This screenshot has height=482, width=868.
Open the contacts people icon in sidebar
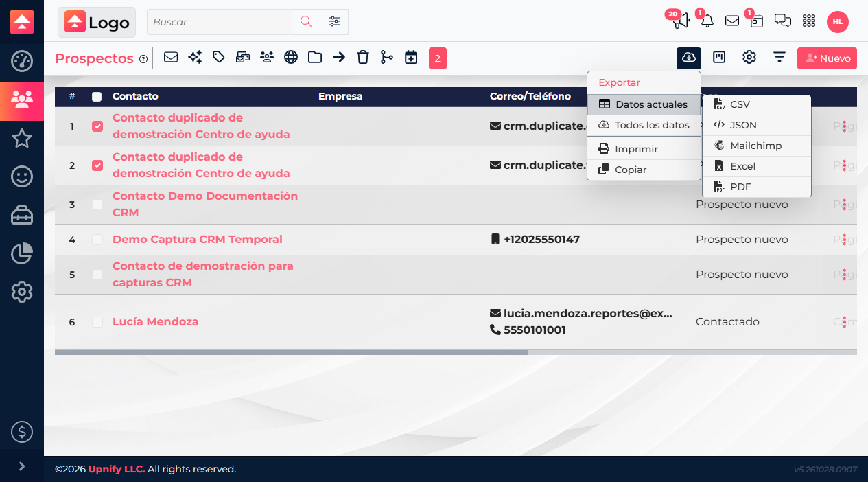[x=22, y=101]
